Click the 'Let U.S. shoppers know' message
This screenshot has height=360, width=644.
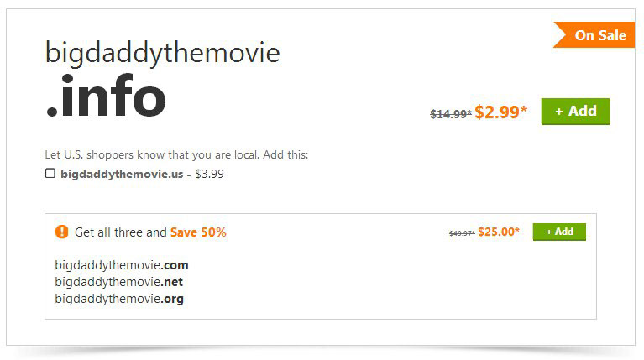point(176,154)
